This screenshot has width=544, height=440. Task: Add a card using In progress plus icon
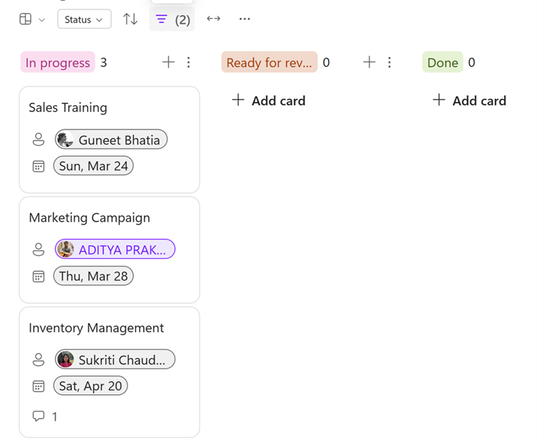point(169,62)
